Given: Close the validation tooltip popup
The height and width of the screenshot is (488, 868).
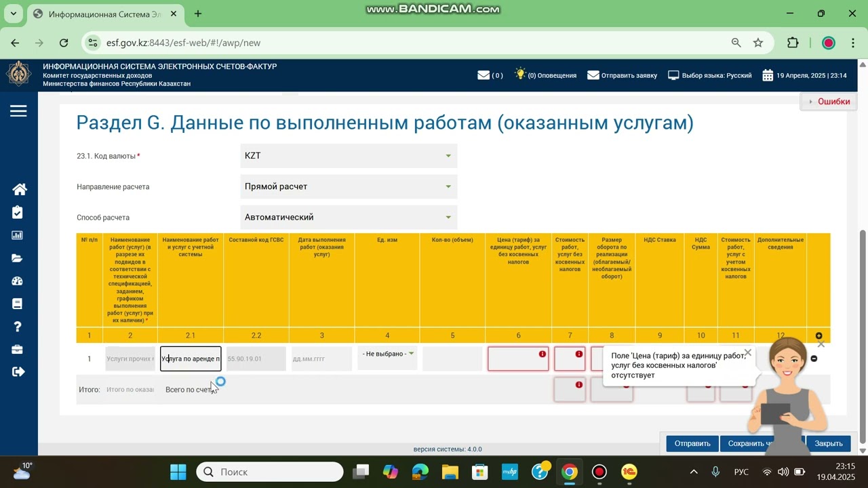Looking at the screenshot, I should 747,353.
